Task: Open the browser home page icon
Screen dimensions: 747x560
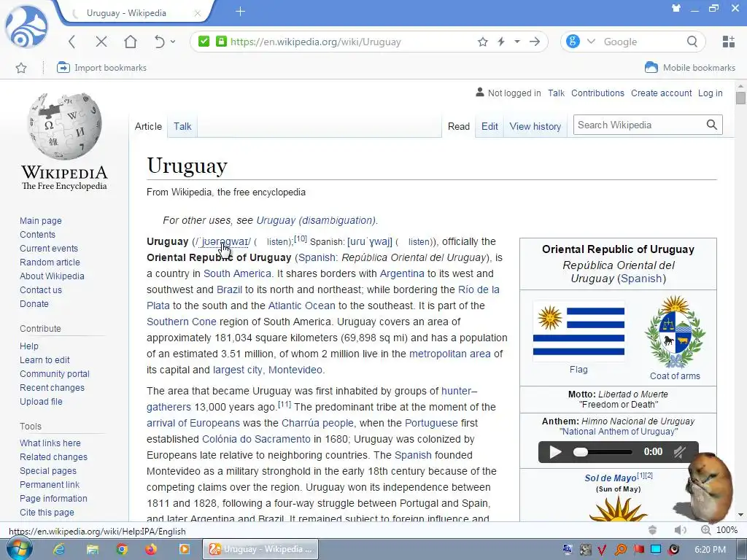Action: [x=131, y=42]
